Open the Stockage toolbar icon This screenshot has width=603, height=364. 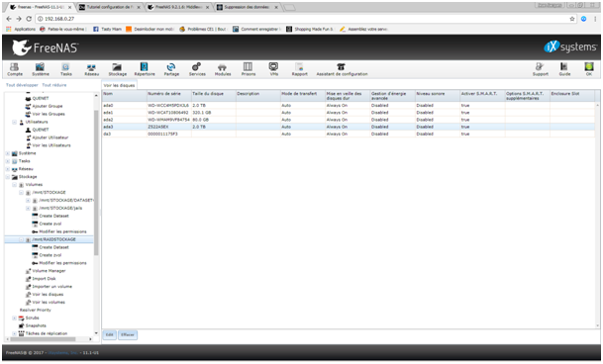coord(117,69)
